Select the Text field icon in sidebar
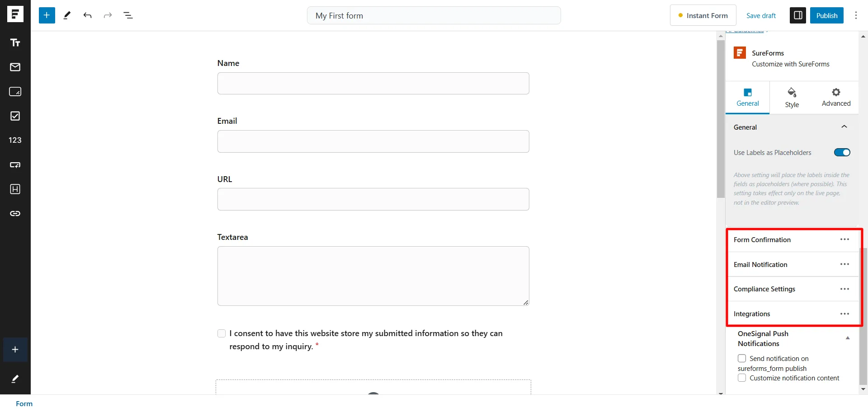The width and height of the screenshot is (868, 412). 15,42
